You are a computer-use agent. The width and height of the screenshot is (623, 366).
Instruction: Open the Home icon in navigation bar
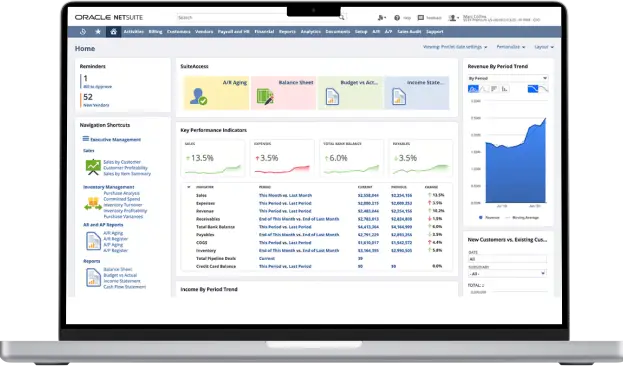pyautogui.click(x=113, y=32)
